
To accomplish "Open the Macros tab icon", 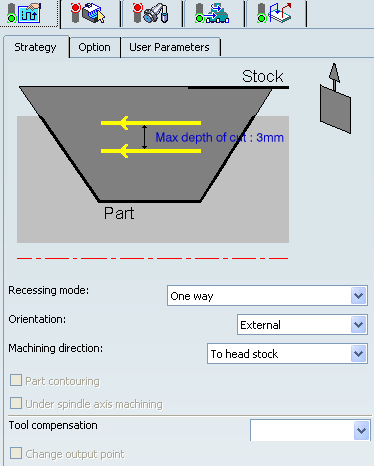I will [x=274, y=13].
